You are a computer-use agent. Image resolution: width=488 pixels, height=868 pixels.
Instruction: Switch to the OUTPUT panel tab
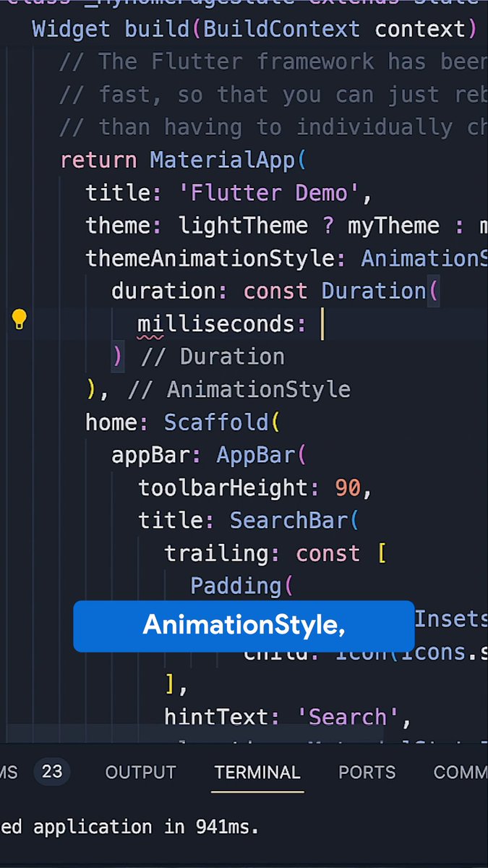coord(140,772)
